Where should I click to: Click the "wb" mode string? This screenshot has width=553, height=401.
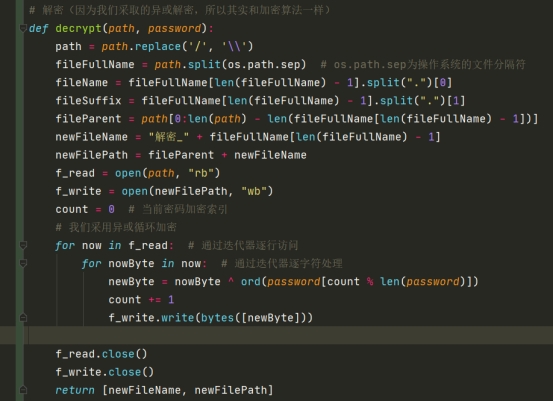point(254,191)
